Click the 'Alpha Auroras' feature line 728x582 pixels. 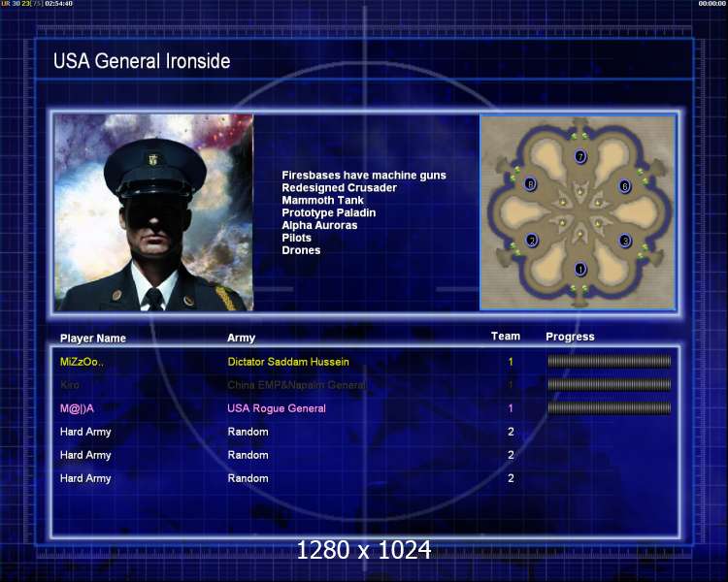(319, 225)
